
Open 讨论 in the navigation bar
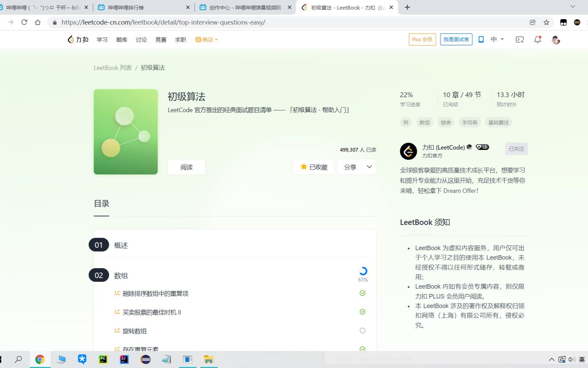pyautogui.click(x=141, y=40)
